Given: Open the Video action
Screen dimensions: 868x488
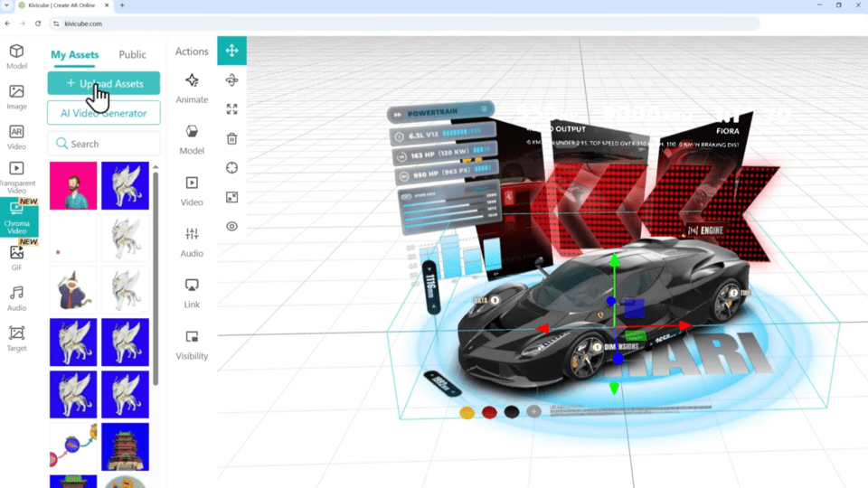Looking at the screenshot, I should click(x=192, y=191).
